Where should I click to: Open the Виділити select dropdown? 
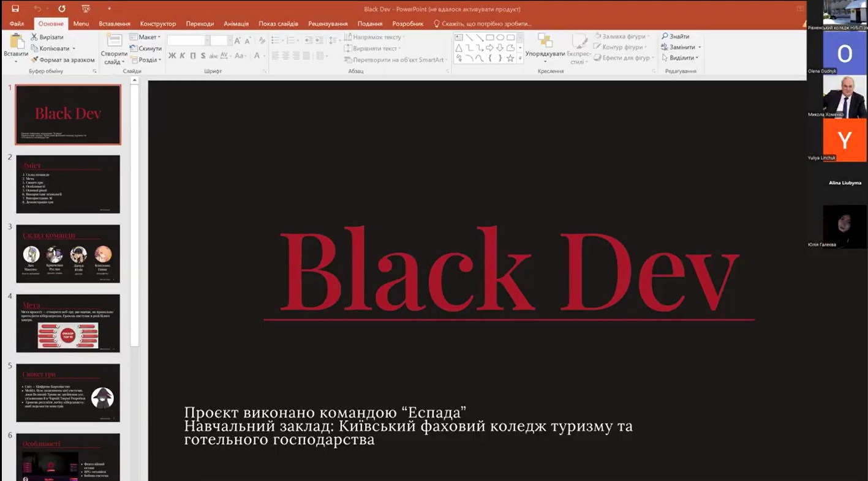[681, 58]
